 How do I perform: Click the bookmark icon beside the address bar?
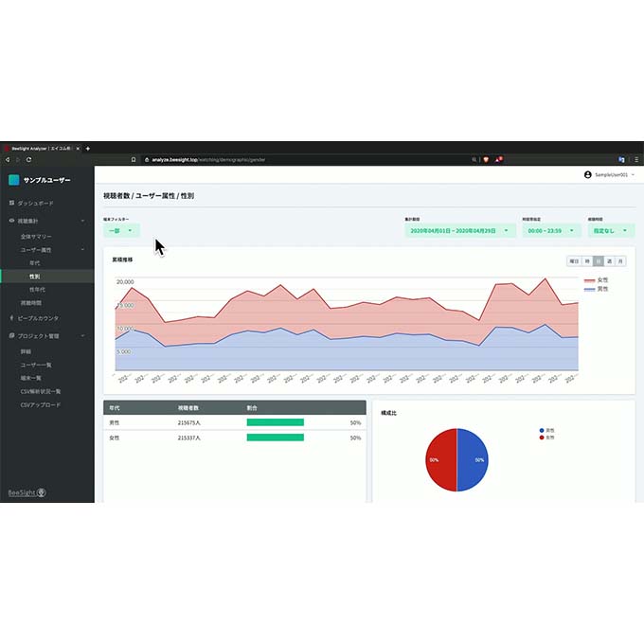pos(134,160)
